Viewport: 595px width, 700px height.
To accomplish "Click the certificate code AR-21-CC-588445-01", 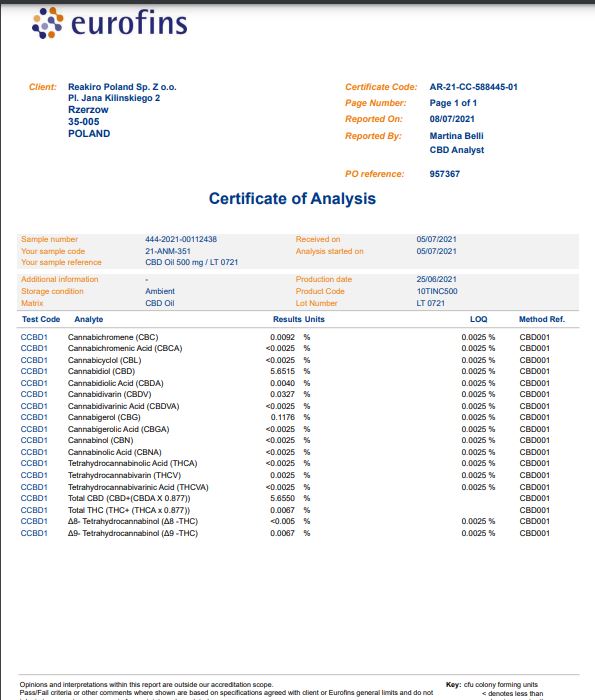I will 473,87.
